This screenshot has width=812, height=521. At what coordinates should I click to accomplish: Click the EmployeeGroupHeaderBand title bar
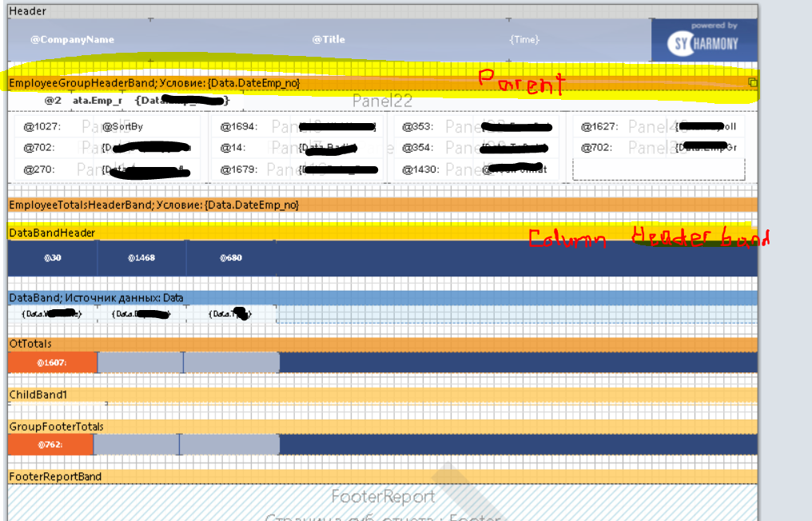click(383, 83)
